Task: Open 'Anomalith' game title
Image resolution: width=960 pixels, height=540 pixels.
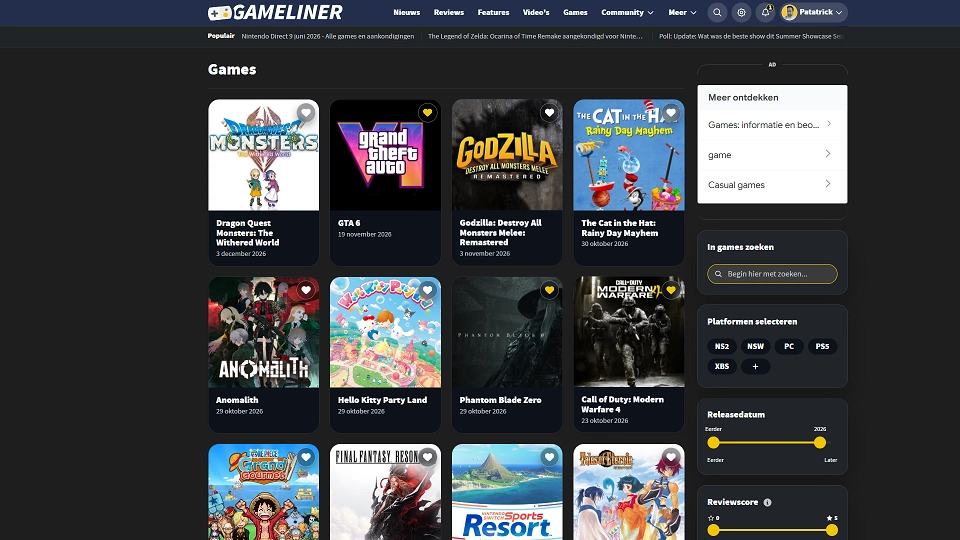Action: click(237, 400)
